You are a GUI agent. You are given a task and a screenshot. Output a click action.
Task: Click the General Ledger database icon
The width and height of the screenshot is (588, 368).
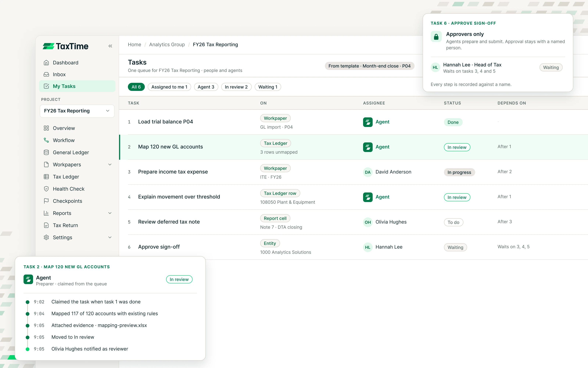point(46,153)
